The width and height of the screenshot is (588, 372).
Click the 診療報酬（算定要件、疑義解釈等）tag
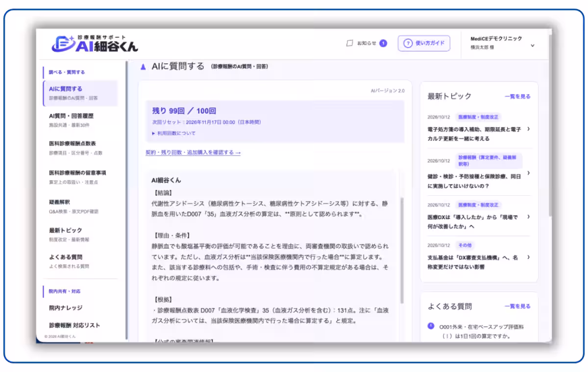489,161
